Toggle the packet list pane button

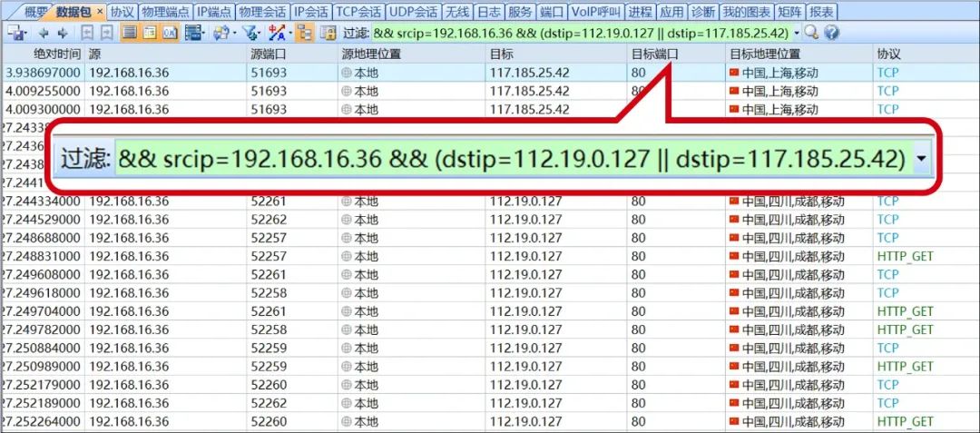click(129, 33)
